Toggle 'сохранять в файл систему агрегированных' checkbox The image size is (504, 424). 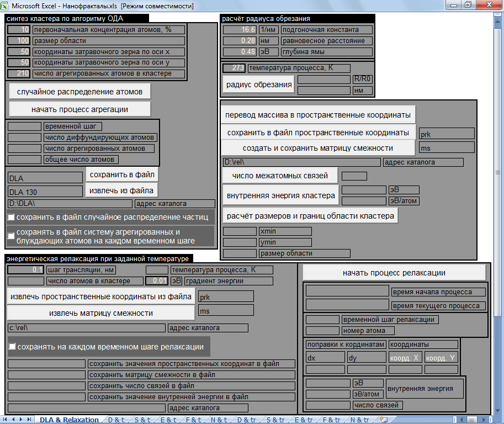tap(11, 236)
